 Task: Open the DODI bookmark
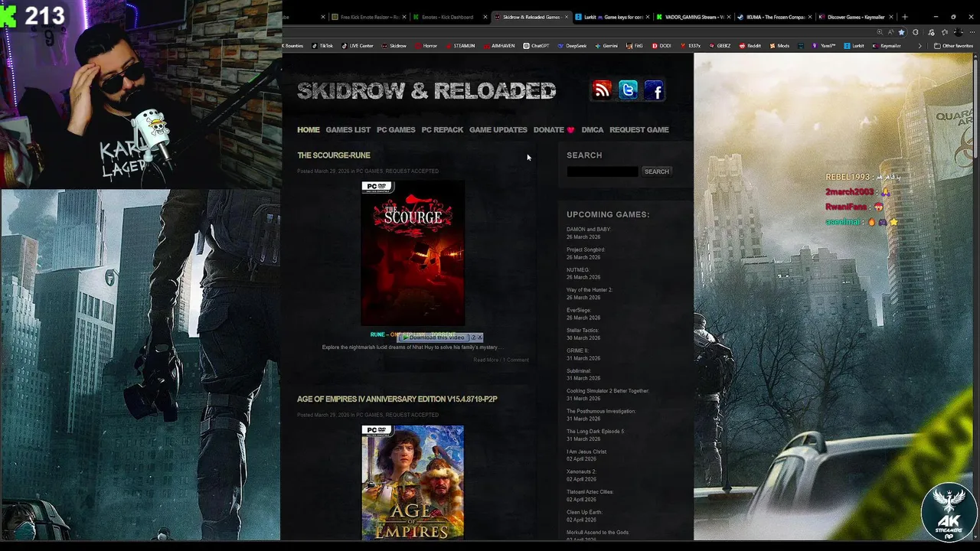(x=661, y=46)
